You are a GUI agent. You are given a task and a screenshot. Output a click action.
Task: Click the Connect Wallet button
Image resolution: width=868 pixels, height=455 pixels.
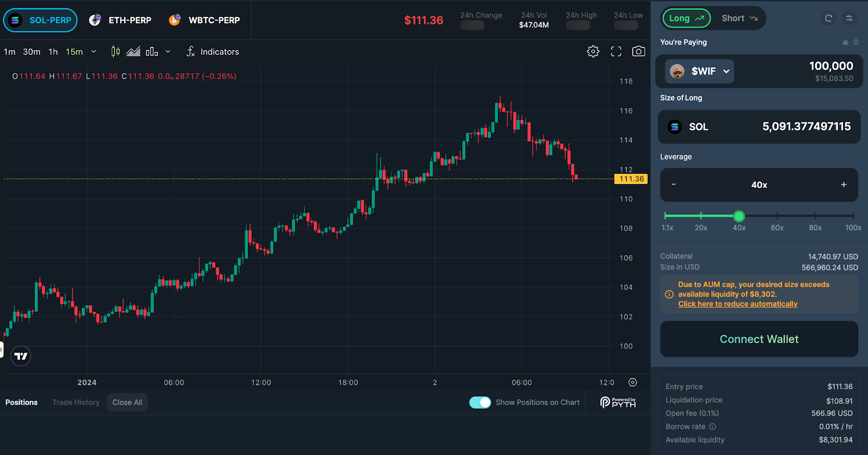pyautogui.click(x=758, y=339)
